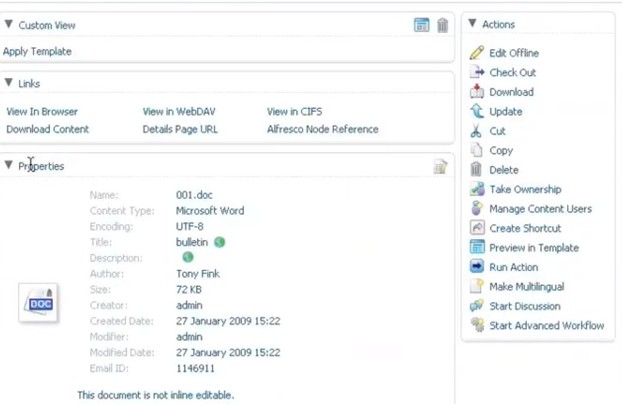Click the DOC file thumbnail
The image size is (622, 404).
point(38,303)
